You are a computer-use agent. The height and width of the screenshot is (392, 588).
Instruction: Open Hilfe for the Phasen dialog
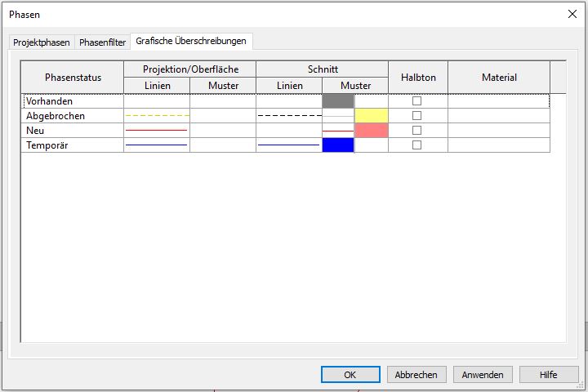pyautogui.click(x=548, y=375)
